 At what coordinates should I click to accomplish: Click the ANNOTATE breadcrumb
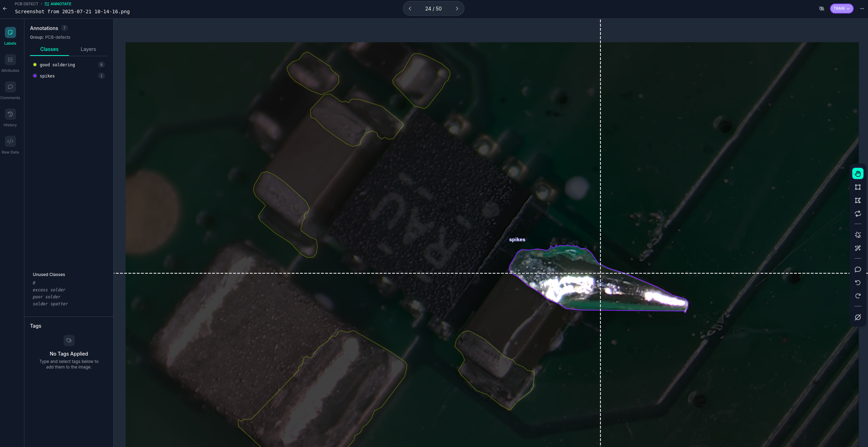(x=58, y=4)
